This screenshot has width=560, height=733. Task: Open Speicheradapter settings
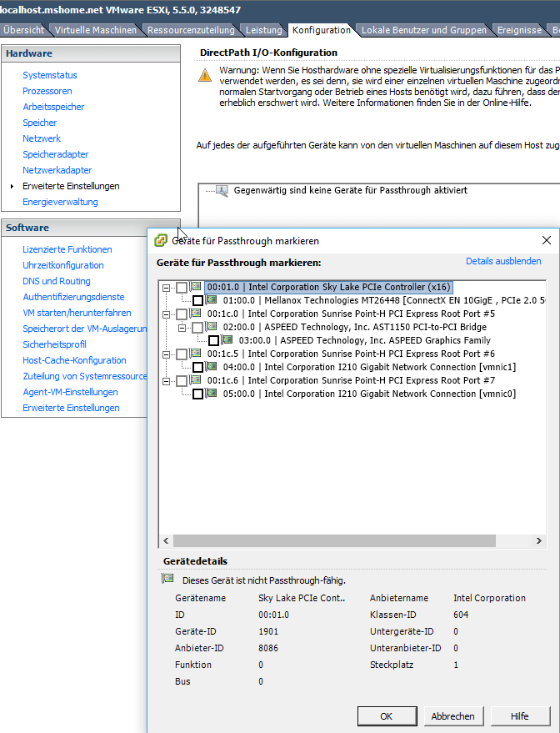(x=56, y=154)
